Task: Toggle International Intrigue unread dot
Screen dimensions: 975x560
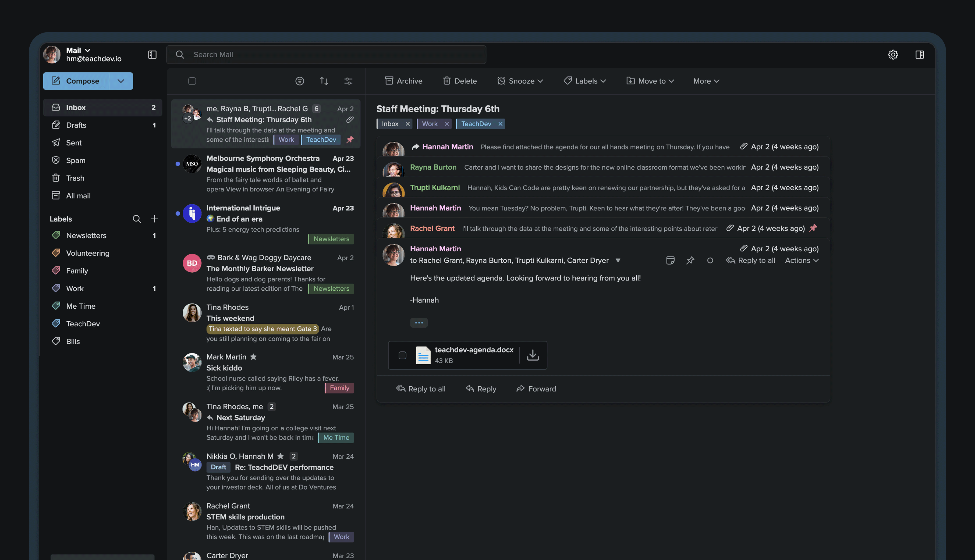Action: (x=177, y=213)
